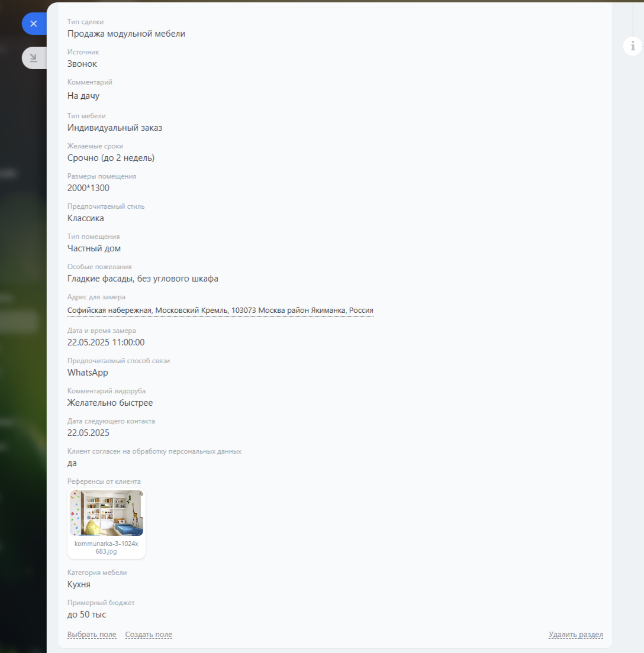
Task: Edit the deal type value Продажа модульной мебели
Action: pos(126,34)
